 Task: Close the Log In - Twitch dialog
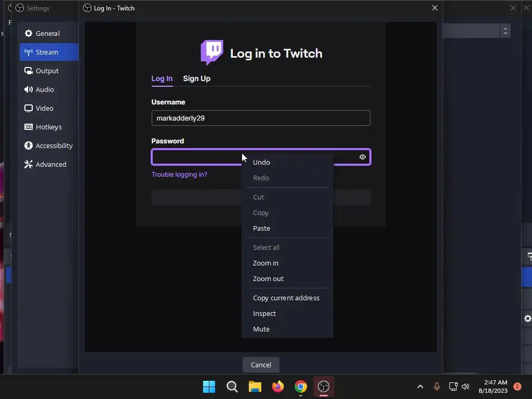435,8
